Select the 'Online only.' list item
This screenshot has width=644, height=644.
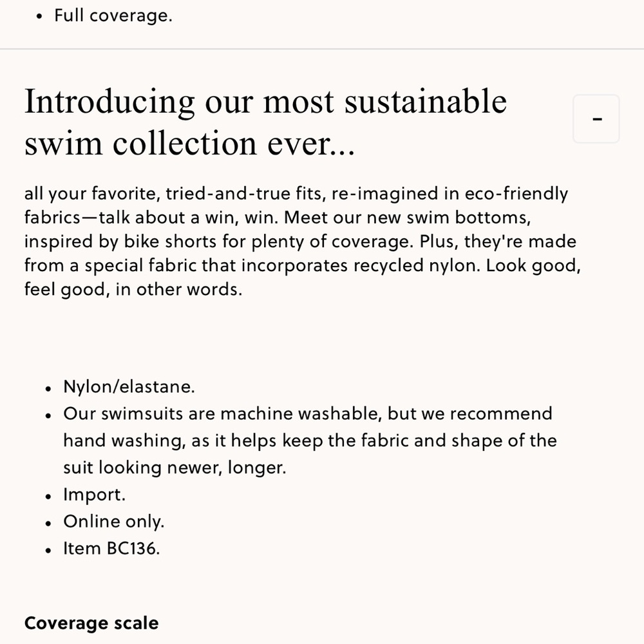[x=114, y=521]
